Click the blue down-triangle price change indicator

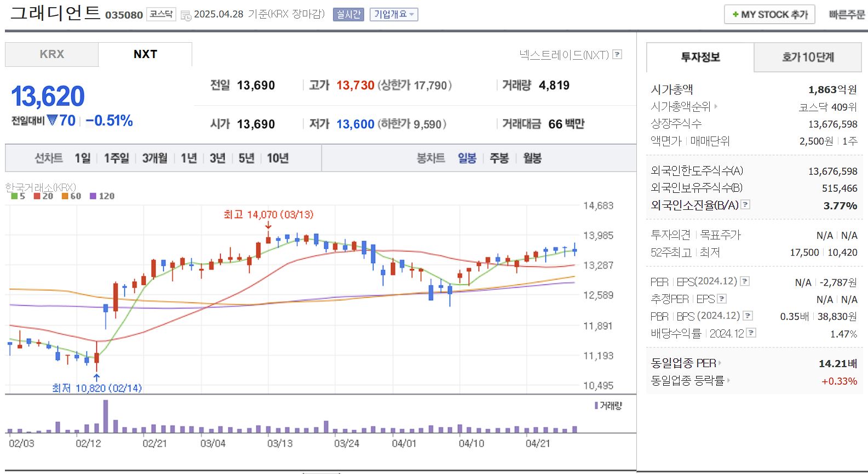tap(53, 119)
